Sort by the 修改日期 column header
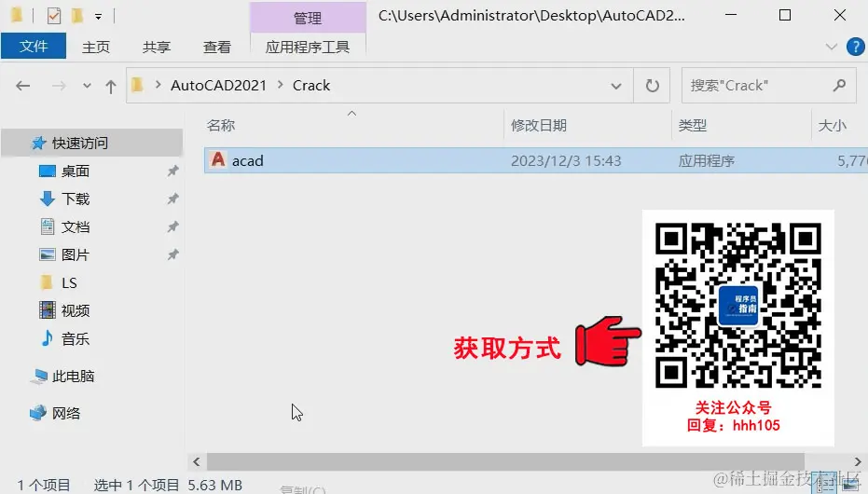This screenshot has height=494, width=868. pyautogui.click(x=539, y=126)
